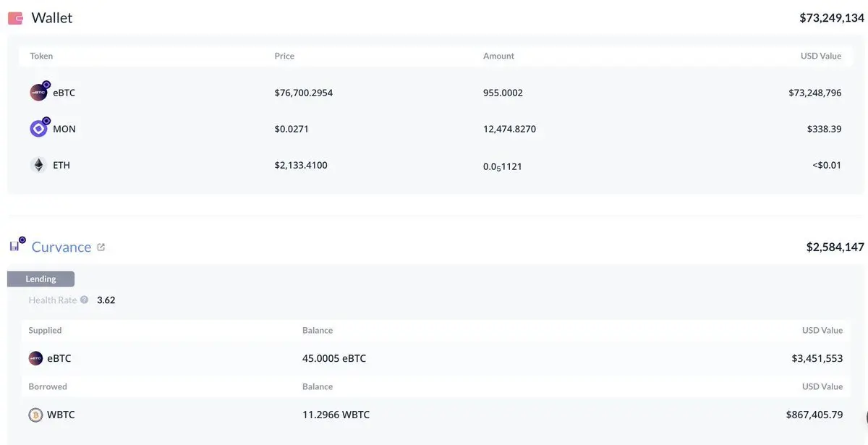Image resolution: width=868 pixels, height=445 pixels.
Task: Click the ETH token name
Action: pyautogui.click(x=61, y=165)
